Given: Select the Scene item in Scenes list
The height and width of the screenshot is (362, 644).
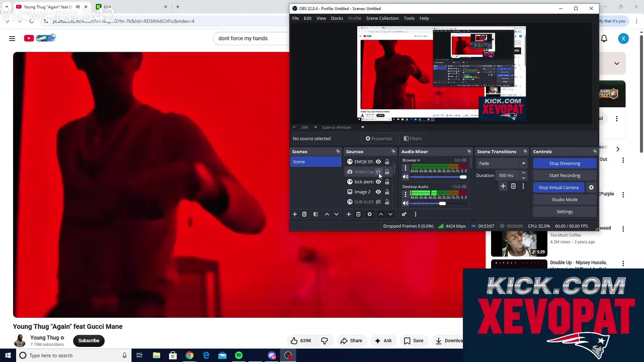Looking at the screenshot, I should point(316,162).
